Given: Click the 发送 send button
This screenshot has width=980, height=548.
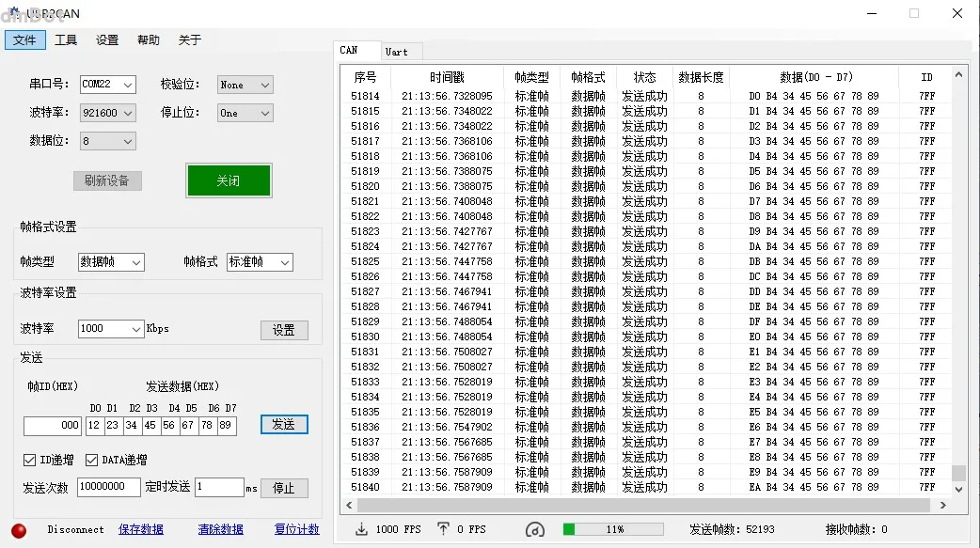Looking at the screenshot, I should point(284,425).
